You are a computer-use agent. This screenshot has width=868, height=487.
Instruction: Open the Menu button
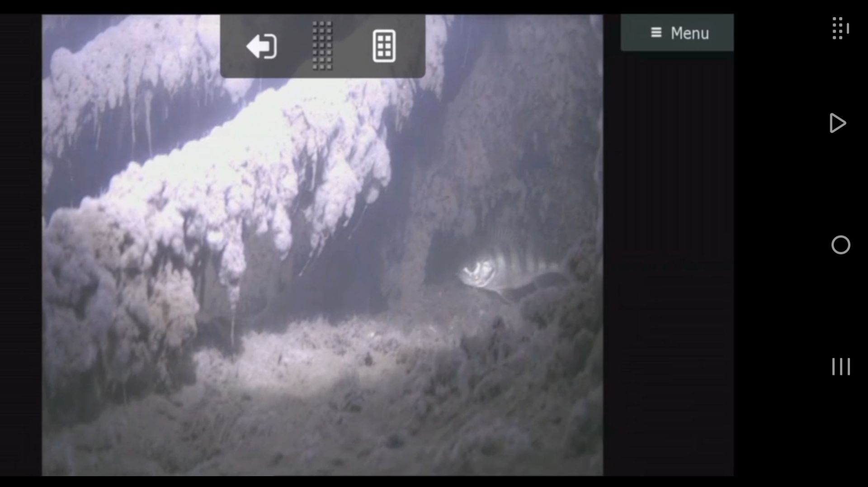tap(677, 33)
